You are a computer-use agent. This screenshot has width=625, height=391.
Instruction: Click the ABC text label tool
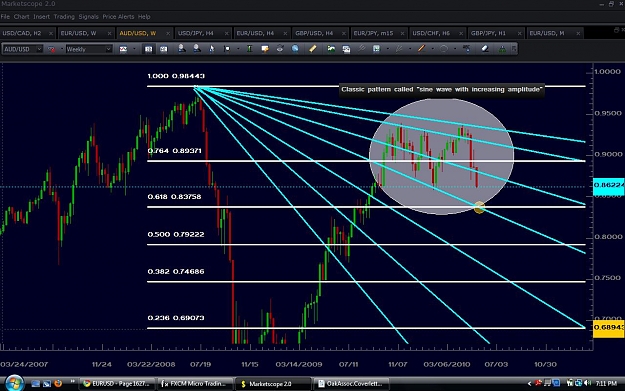tap(466, 49)
